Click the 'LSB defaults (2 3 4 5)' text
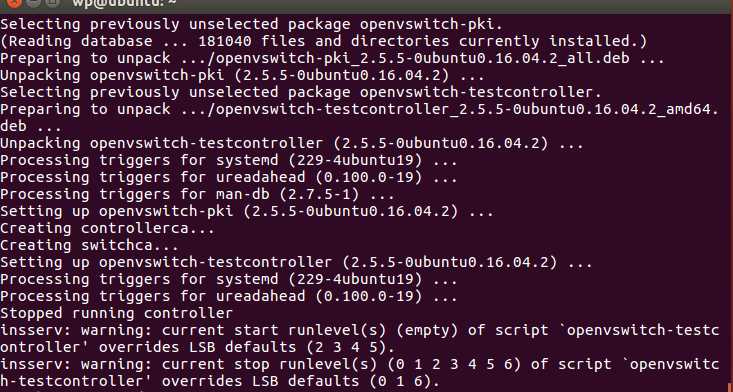 [x=290, y=347]
